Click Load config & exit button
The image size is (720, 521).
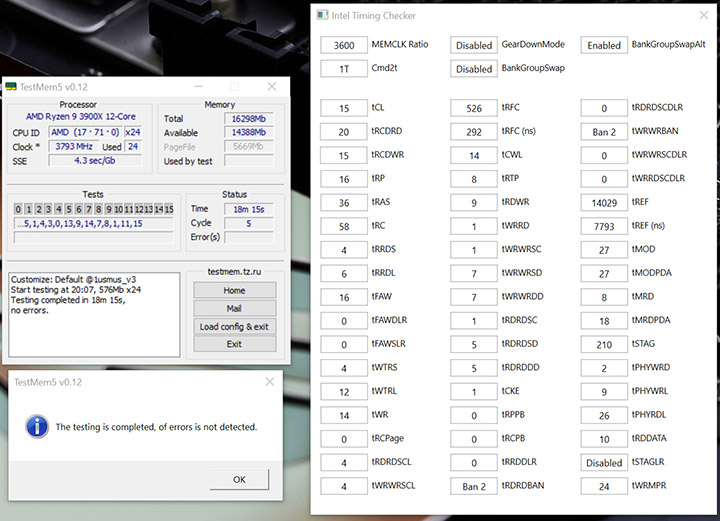235,326
